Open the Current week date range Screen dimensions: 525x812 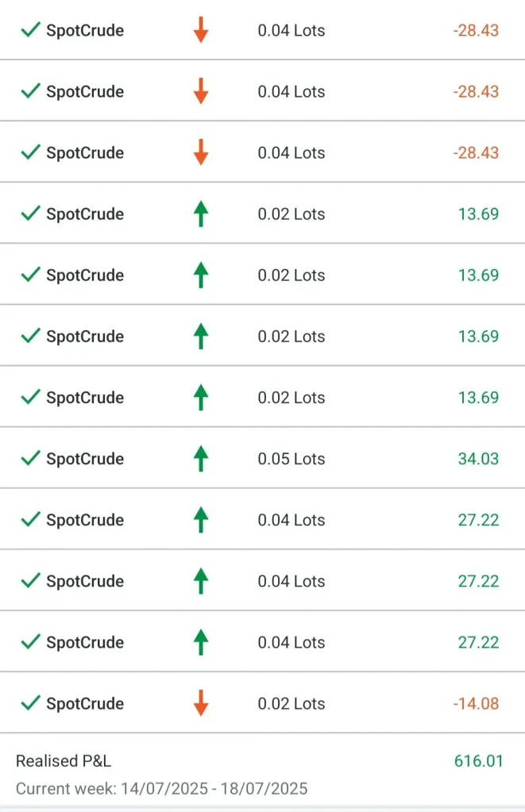click(x=161, y=789)
